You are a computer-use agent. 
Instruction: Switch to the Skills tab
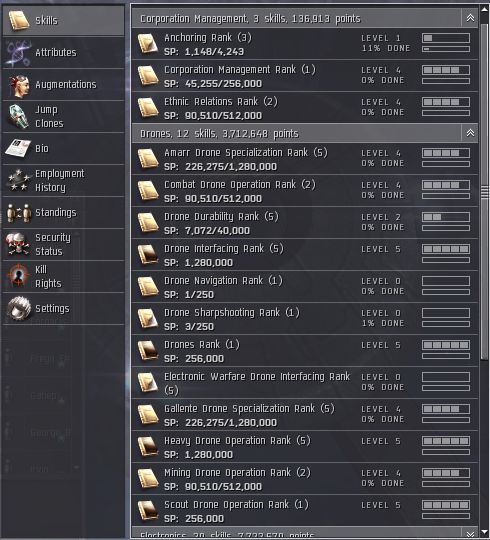[x=63, y=20]
